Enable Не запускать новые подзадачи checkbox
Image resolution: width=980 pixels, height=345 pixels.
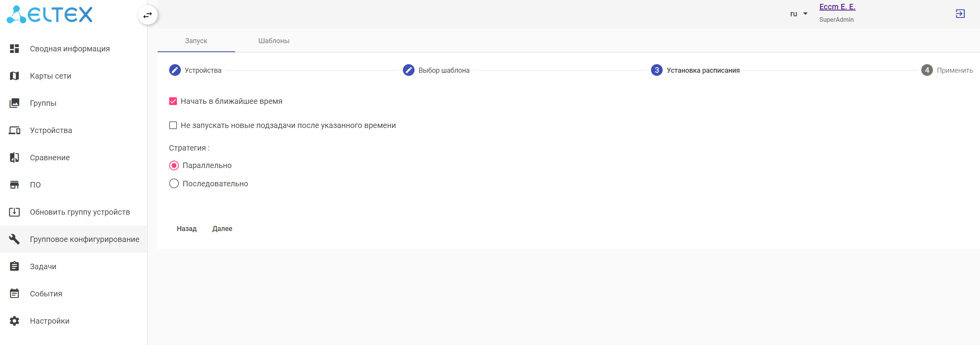[173, 125]
